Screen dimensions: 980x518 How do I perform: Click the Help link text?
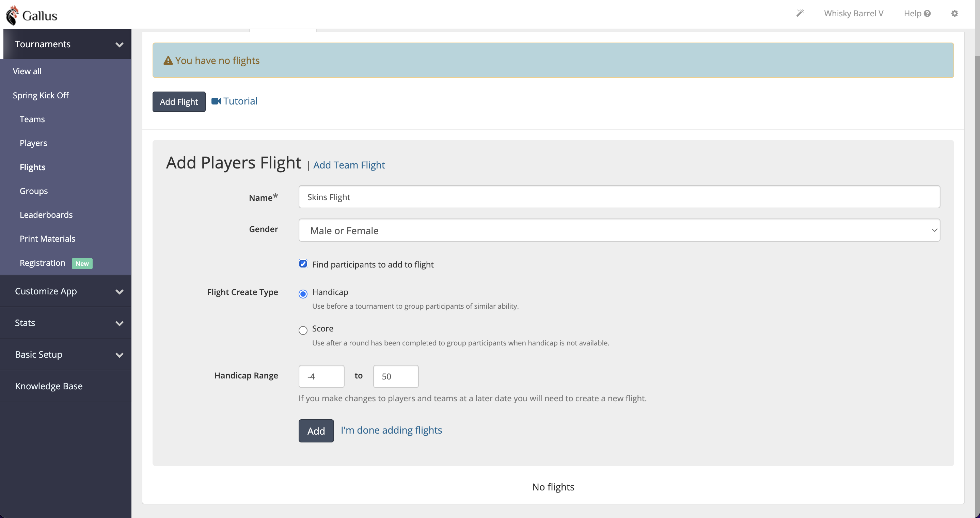913,13
